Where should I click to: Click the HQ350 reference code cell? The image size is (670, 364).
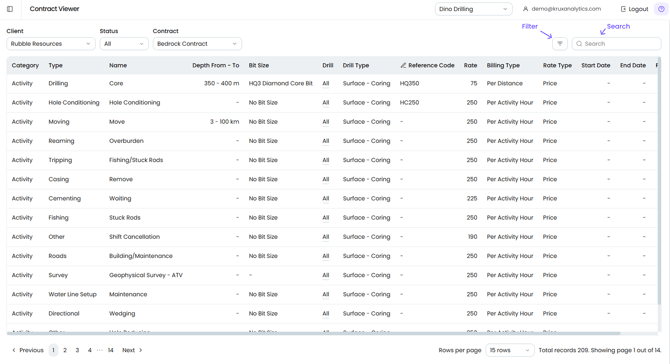(409, 83)
